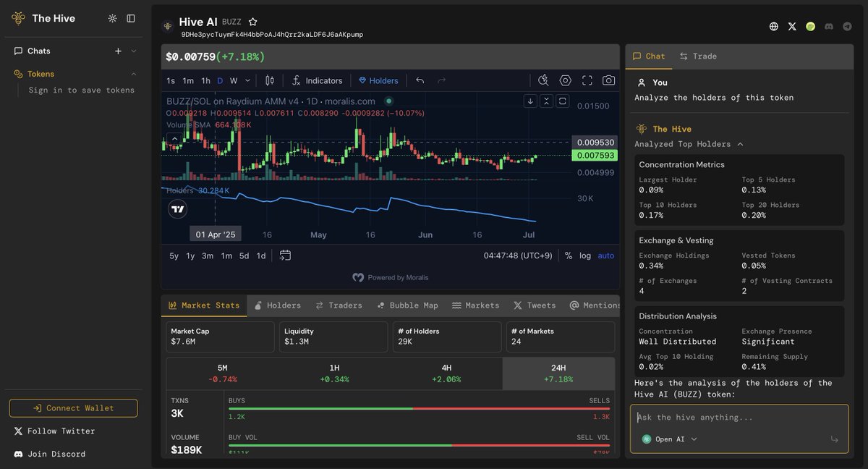
Task: Collapse the chart pane icon
Action: point(547,101)
